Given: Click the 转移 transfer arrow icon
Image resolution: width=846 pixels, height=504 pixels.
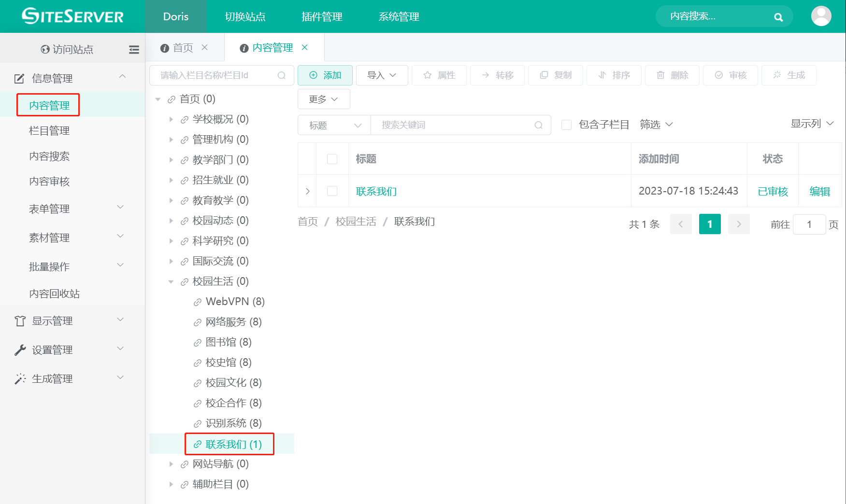Looking at the screenshot, I should point(486,75).
